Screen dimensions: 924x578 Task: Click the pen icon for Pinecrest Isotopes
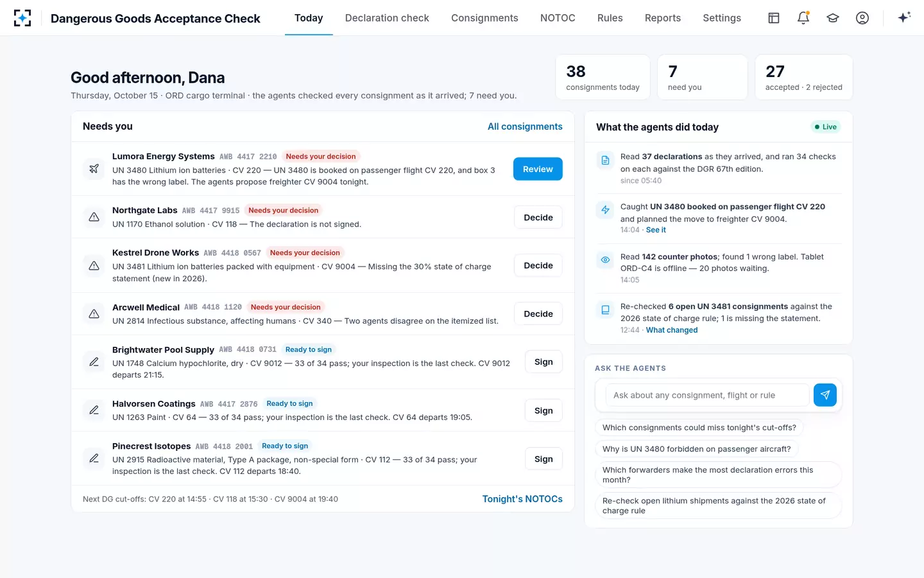94,459
